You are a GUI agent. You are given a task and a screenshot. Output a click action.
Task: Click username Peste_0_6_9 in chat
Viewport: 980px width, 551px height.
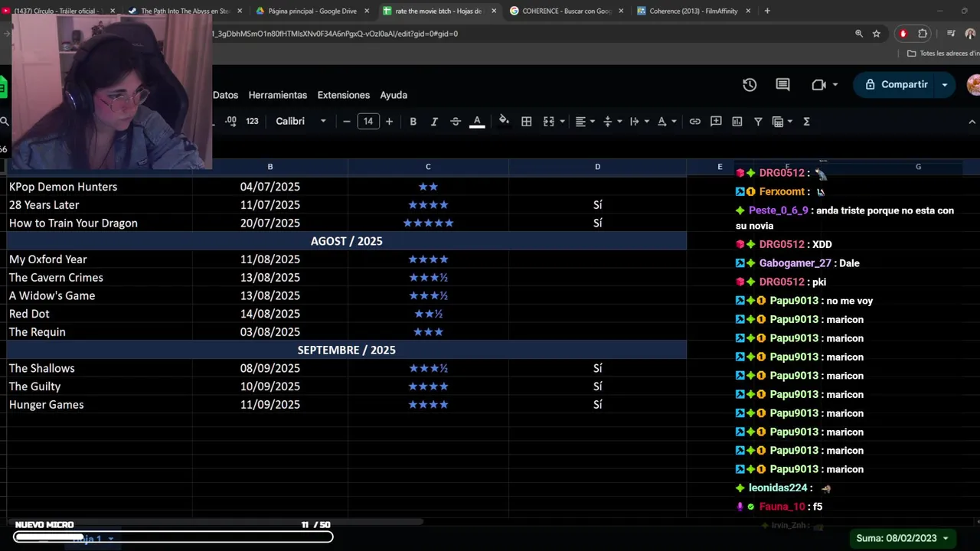click(778, 210)
